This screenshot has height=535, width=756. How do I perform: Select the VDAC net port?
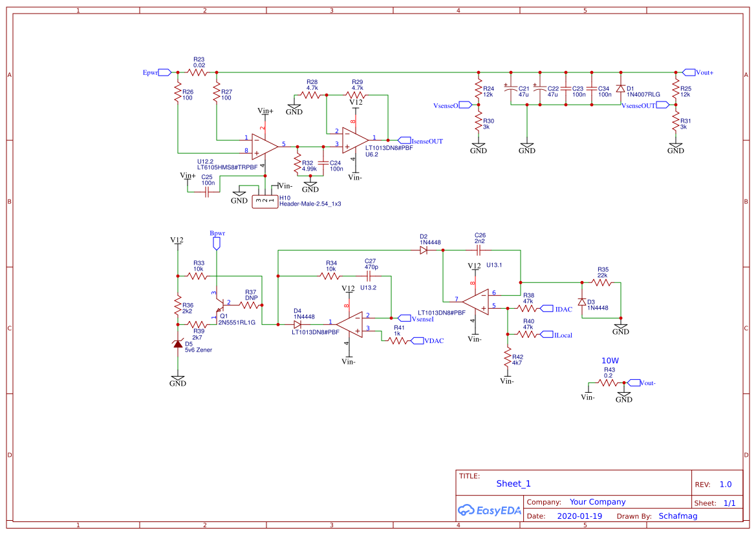[417, 341]
